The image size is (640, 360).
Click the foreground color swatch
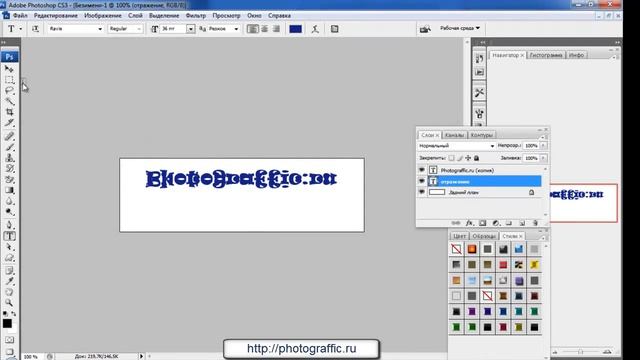coord(7,323)
